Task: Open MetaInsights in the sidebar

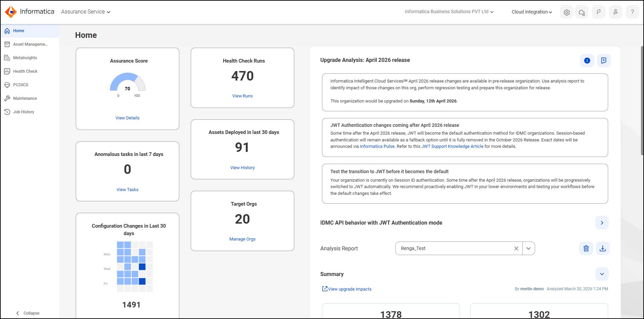Action: pyautogui.click(x=30, y=58)
